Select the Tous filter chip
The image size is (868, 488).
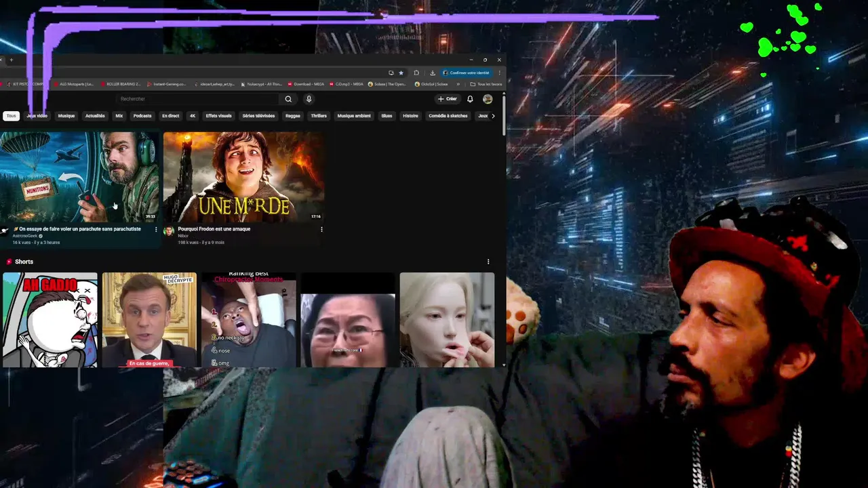(x=11, y=116)
